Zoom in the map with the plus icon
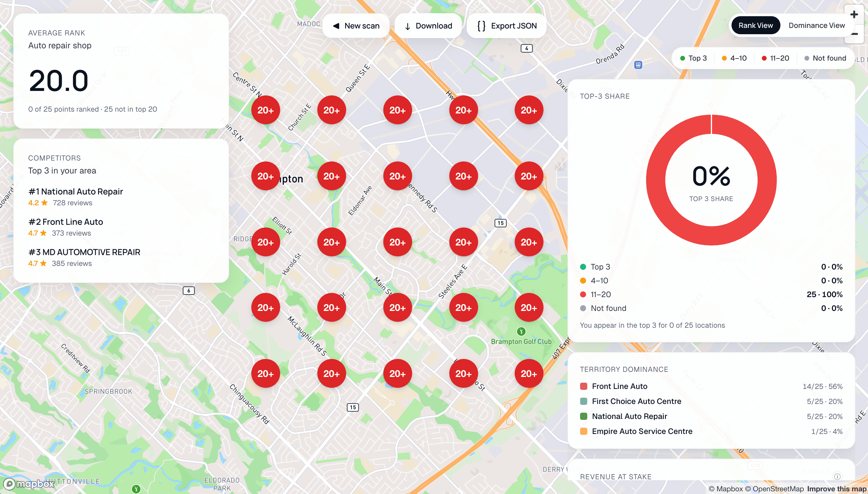Screen dimensions: 868x494 tap(854, 15)
